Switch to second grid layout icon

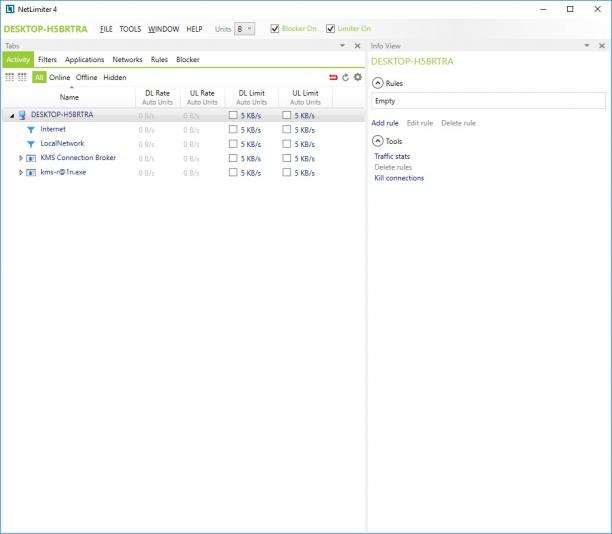point(22,77)
